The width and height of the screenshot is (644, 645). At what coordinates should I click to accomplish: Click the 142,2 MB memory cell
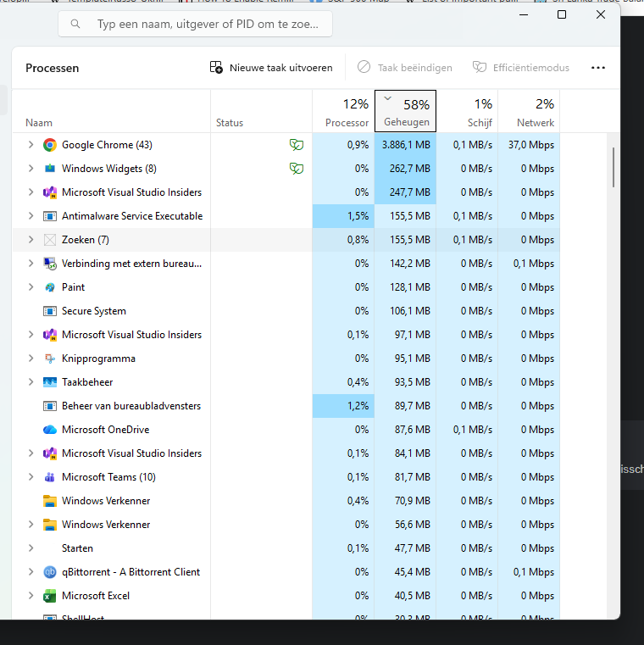click(406, 264)
